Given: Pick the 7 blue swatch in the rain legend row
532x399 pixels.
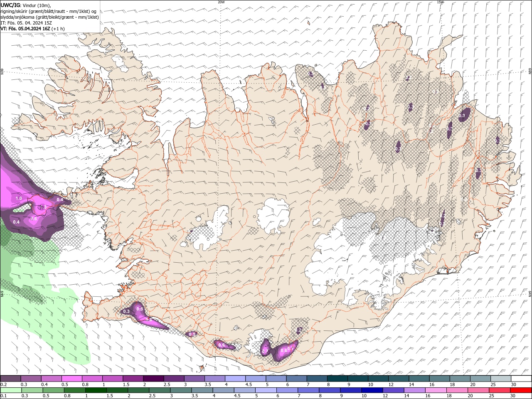Looking at the screenshot, I should tap(308, 390).
